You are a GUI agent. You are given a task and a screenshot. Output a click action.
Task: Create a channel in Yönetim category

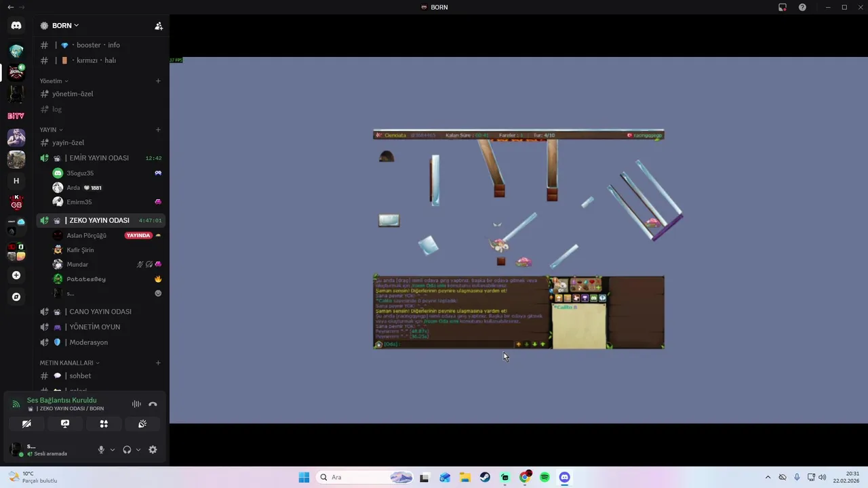[x=158, y=81]
